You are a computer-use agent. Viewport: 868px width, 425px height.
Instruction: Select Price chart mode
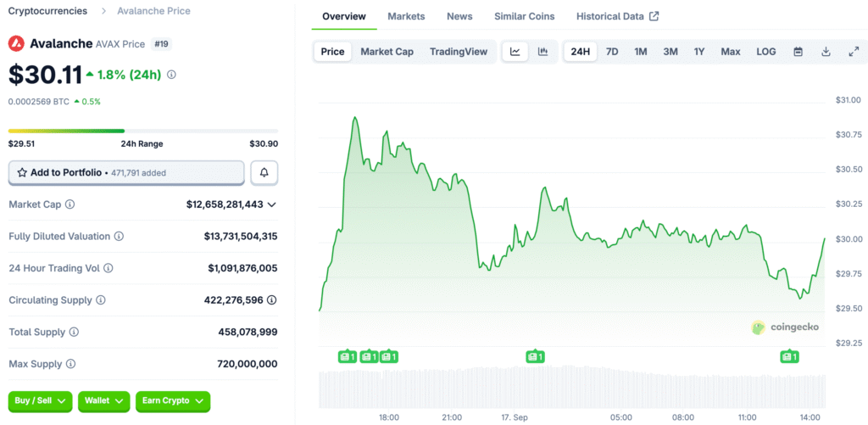tap(332, 52)
